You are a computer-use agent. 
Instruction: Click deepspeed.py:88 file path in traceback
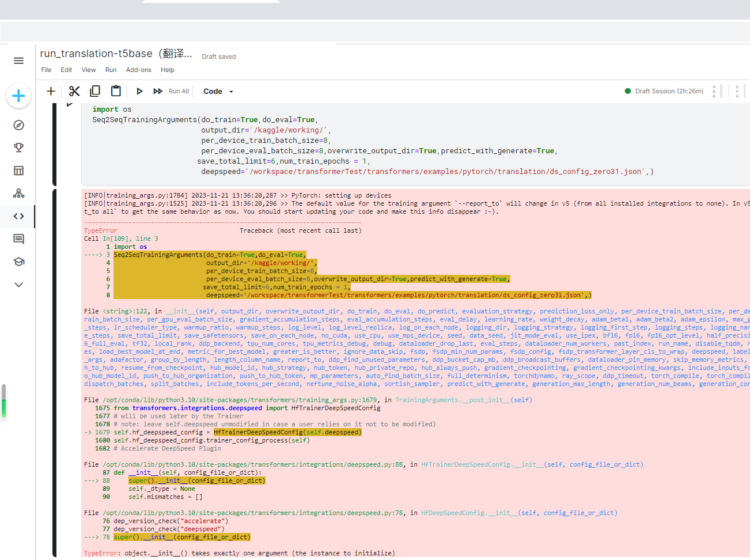tap(253, 464)
